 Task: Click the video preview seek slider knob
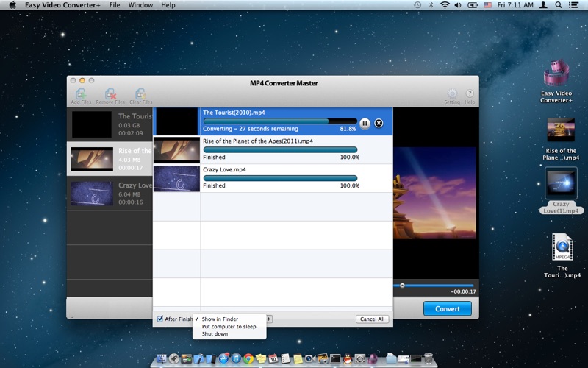click(x=402, y=286)
